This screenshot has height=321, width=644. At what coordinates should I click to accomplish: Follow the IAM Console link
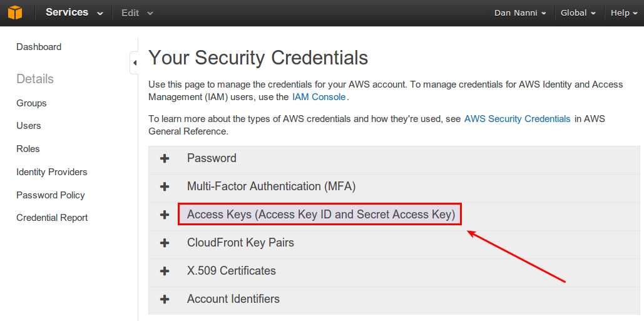[x=319, y=97]
